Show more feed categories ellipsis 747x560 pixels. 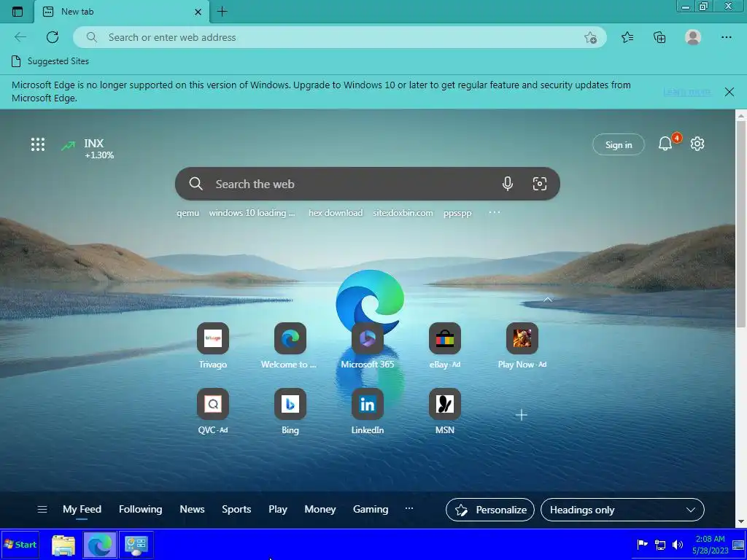click(409, 508)
